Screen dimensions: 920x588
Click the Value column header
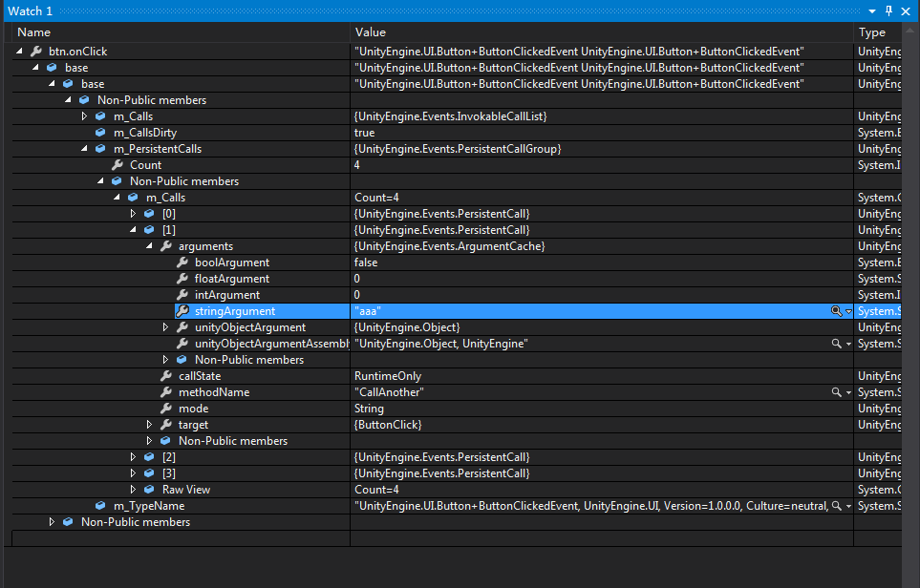click(602, 32)
